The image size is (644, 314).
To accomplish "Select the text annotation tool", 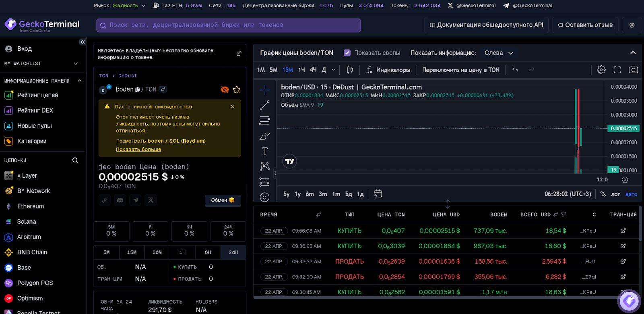I will 264,151.
